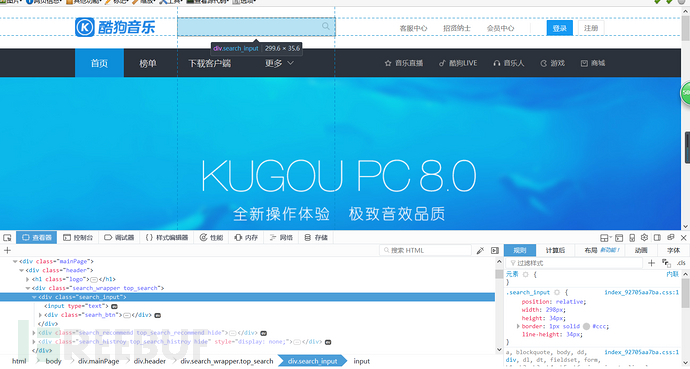The width and height of the screenshot is (690, 369).
Task: Switch to 计算后 computed tab
Action: pos(555,250)
